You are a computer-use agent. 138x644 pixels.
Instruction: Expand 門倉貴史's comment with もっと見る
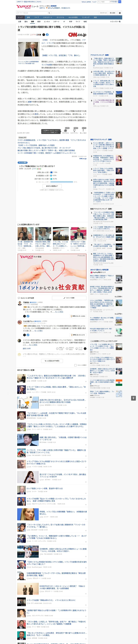pos(59,312)
